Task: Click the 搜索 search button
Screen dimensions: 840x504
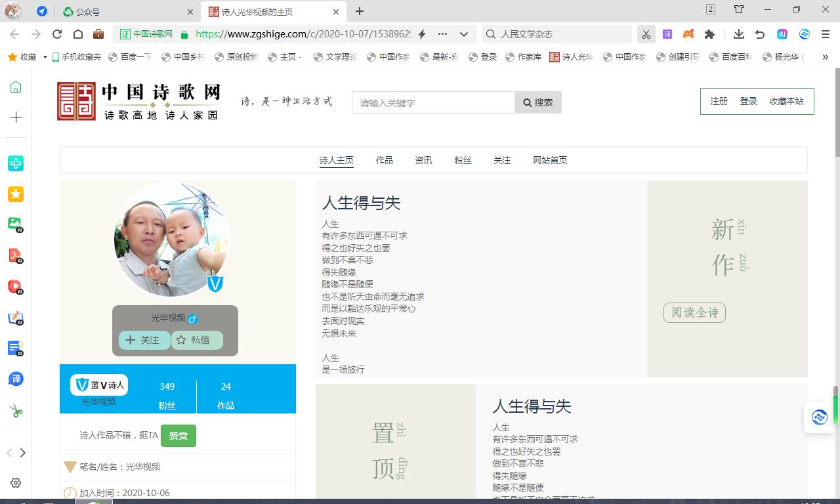Action: tap(538, 102)
